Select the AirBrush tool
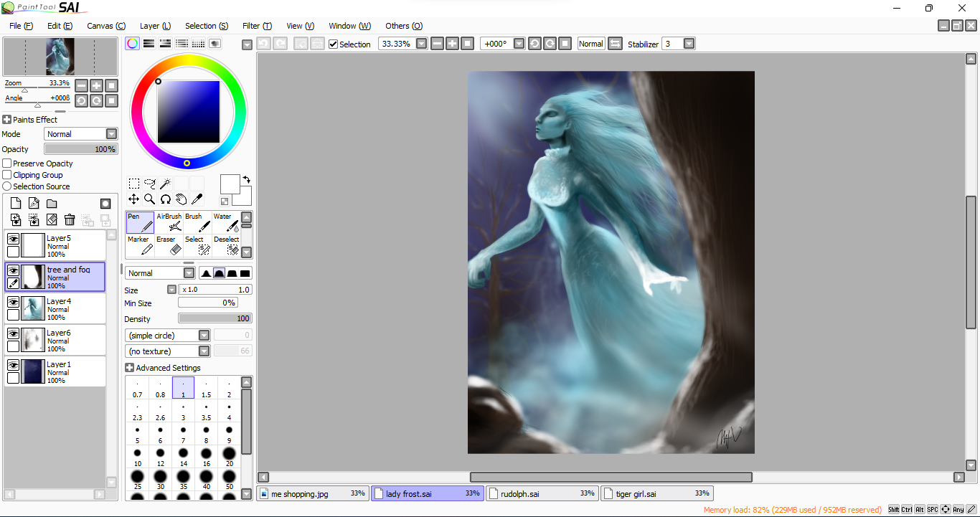Image resolution: width=980 pixels, height=517 pixels. point(169,222)
